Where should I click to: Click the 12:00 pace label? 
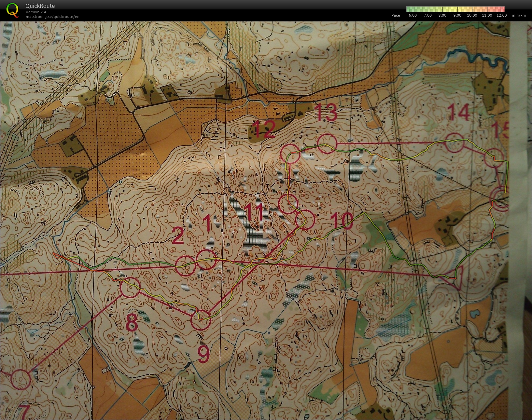coord(501,15)
